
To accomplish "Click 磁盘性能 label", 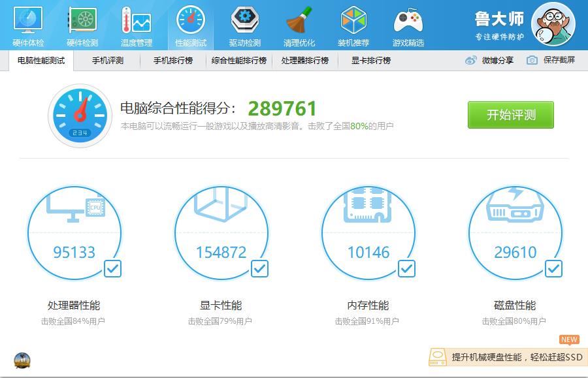I will [515, 306].
